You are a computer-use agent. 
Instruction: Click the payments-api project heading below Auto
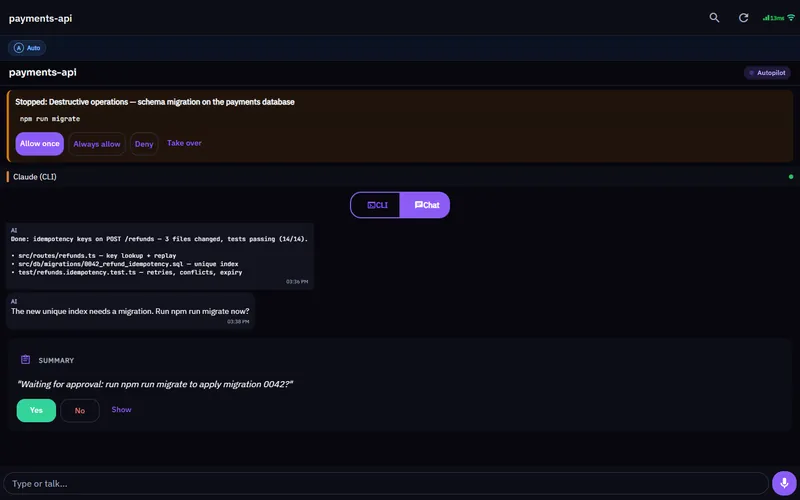click(42, 72)
